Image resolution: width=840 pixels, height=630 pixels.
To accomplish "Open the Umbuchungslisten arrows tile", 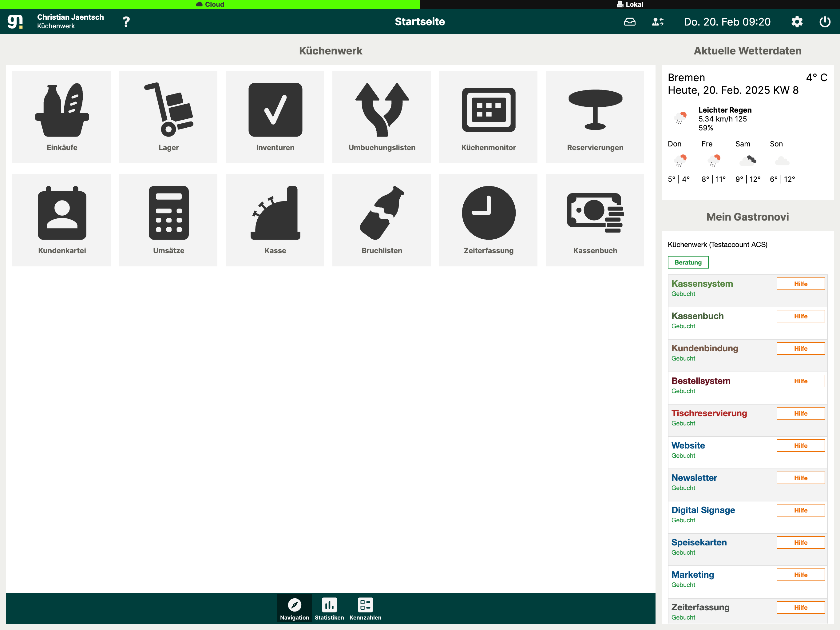I will [382, 117].
